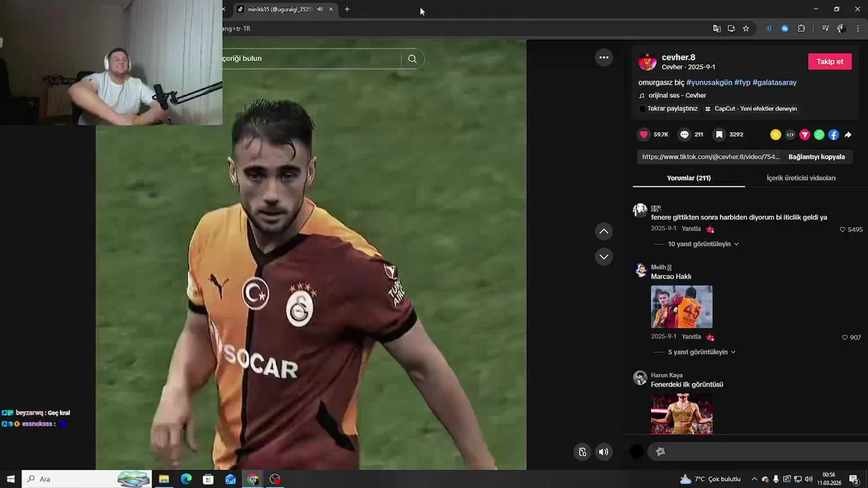This screenshot has height=488, width=868.
Task: Share video to Facebook
Action: pos(833,135)
